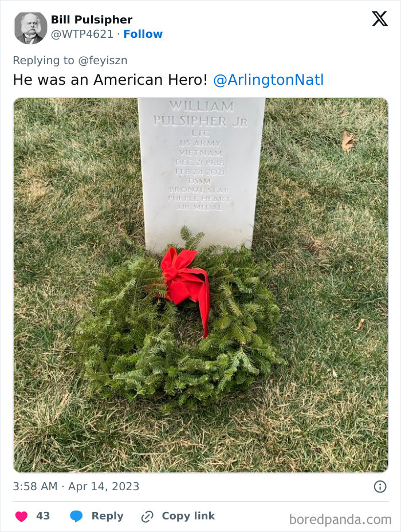Open the @feyiszn mention in reply line
The image size is (401, 532).
(103, 60)
